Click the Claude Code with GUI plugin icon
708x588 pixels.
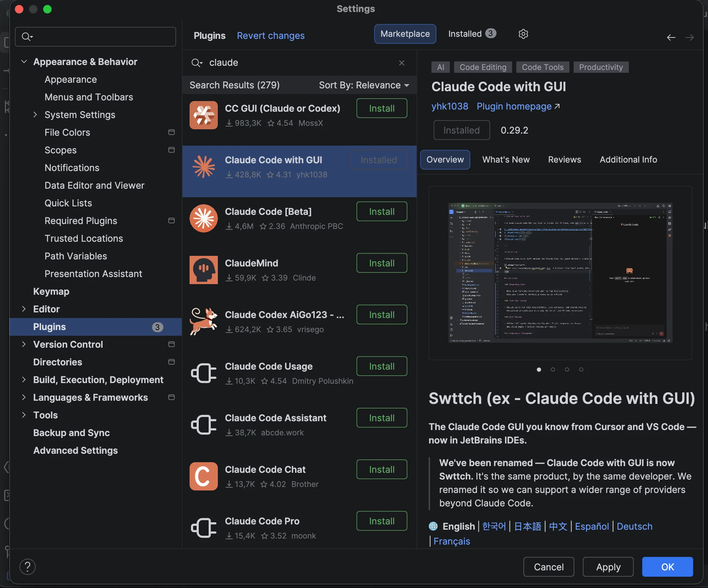pyautogui.click(x=204, y=167)
